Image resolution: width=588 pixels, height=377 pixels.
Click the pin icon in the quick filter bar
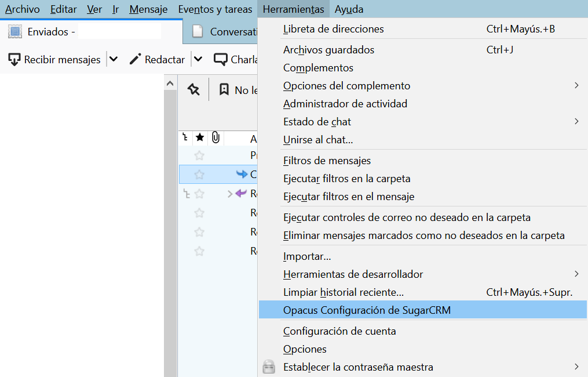point(193,90)
